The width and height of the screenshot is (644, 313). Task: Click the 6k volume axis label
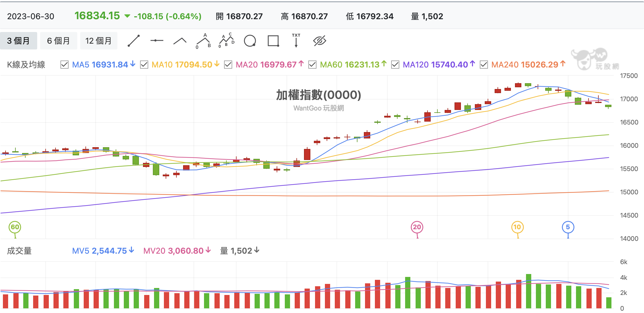(x=624, y=262)
